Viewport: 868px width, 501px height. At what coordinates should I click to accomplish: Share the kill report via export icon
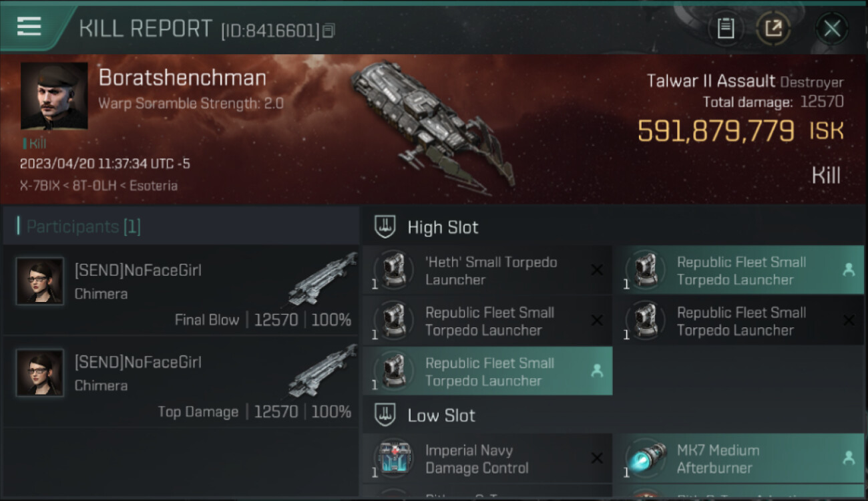pos(773,29)
